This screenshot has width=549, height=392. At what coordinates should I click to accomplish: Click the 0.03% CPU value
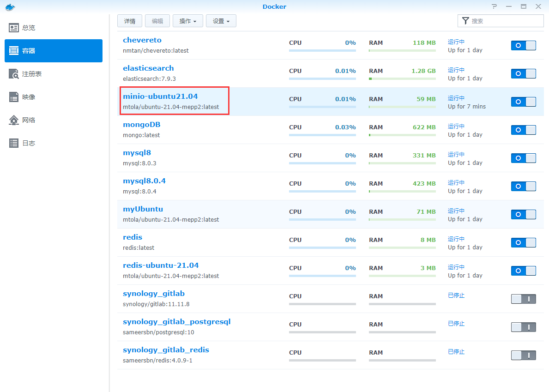(345, 127)
